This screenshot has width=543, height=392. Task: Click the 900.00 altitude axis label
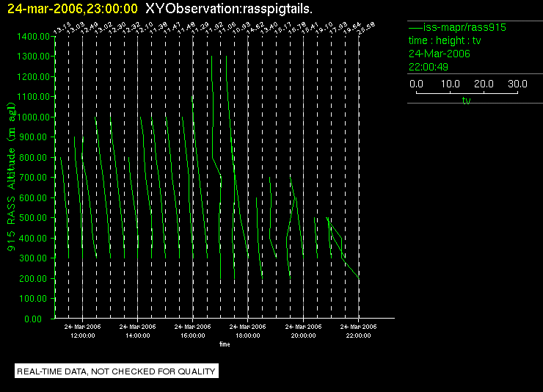[x=33, y=137]
